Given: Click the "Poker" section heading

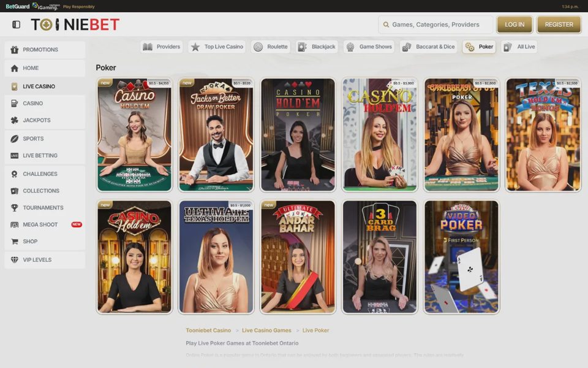Looking at the screenshot, I should click(x=106, y=67).
